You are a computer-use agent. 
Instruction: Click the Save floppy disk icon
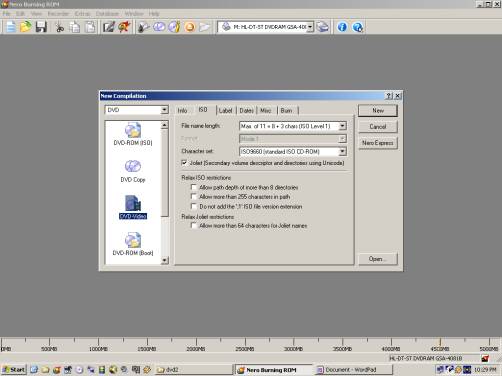pyautogui.click(x=41, y=27)
